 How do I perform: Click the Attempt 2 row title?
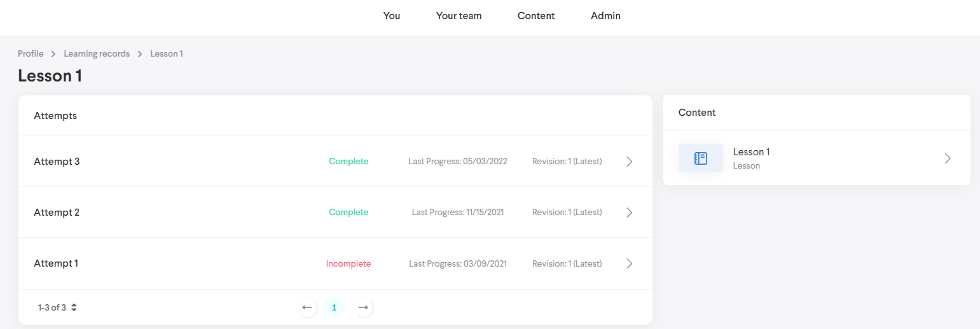click(x=57, y=213)
